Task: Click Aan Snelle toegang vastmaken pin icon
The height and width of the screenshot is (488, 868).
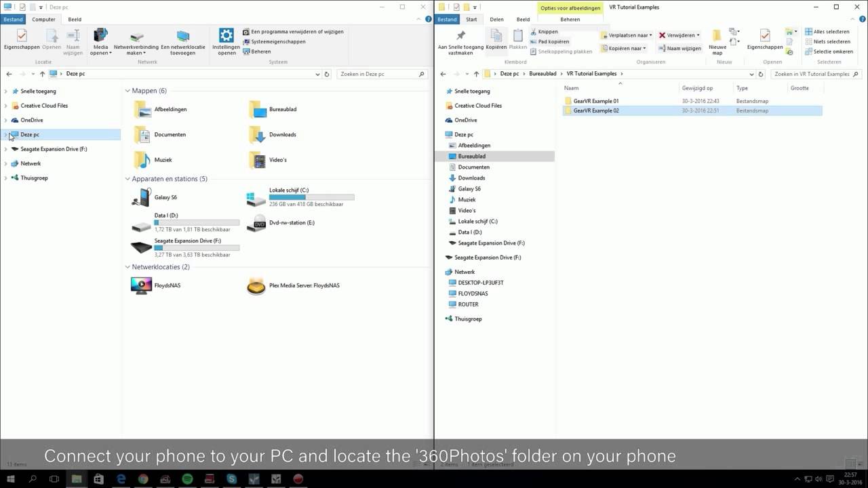Action: (x=461, y=35)
